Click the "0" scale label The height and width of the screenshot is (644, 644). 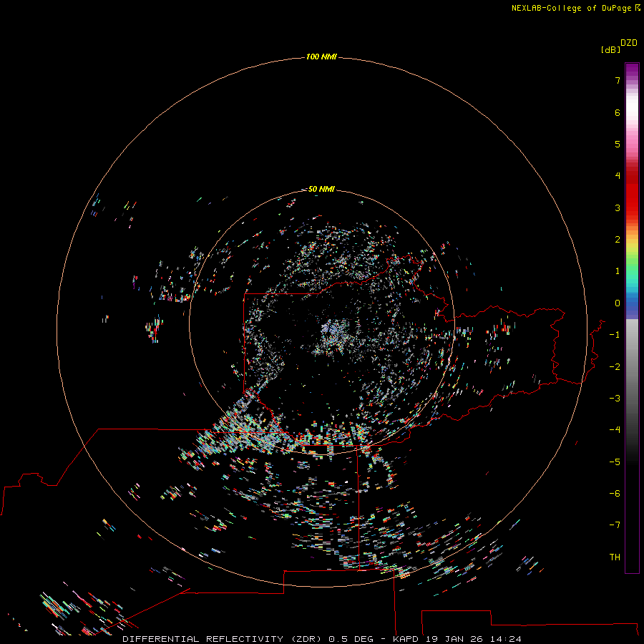tap(618, 303)
